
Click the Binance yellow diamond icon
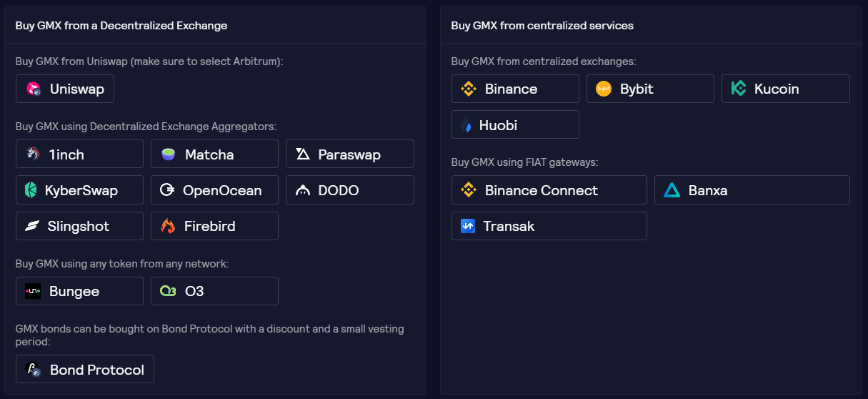pos(468,89)
